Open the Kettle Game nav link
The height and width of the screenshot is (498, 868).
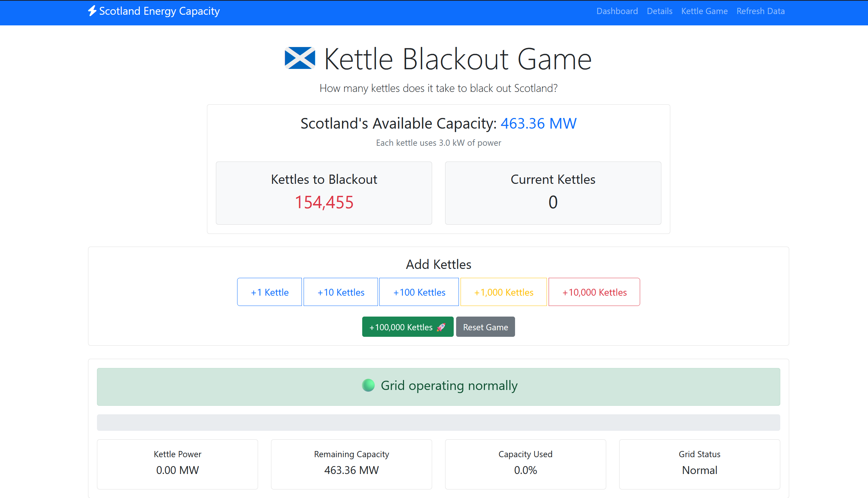(x=704, y=11)
